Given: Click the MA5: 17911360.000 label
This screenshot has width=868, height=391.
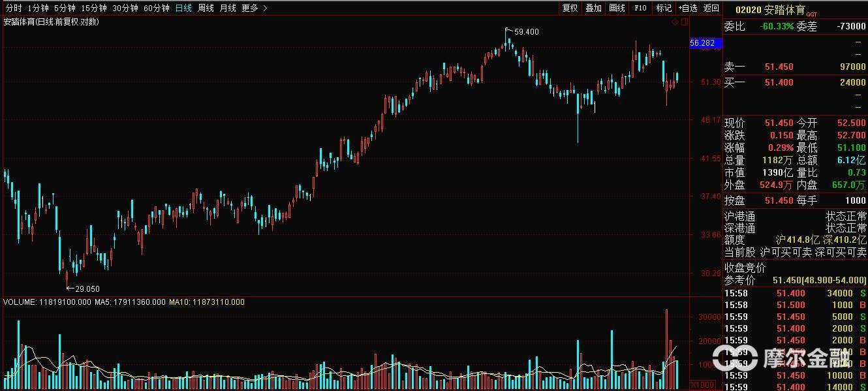Looking at the screenshot, I should [131, 302].
